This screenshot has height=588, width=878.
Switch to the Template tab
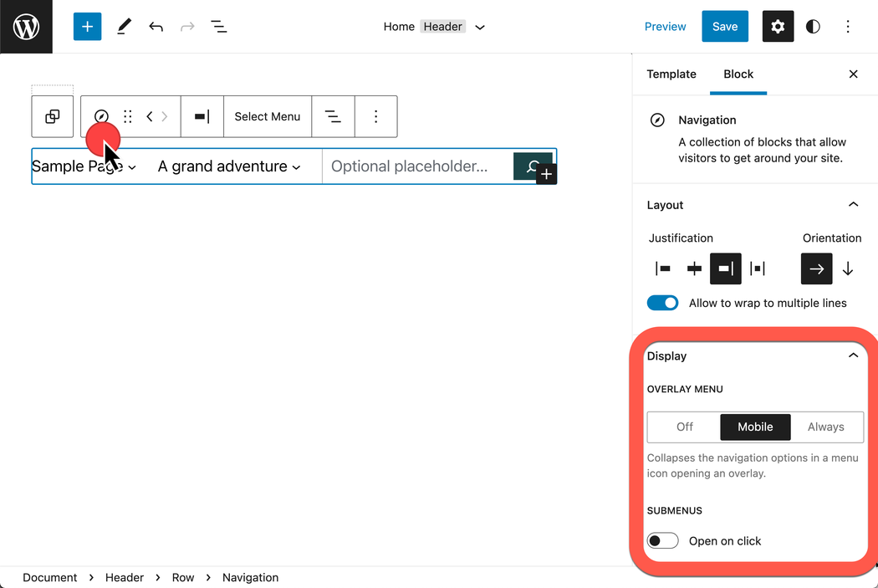pos(671,74)
